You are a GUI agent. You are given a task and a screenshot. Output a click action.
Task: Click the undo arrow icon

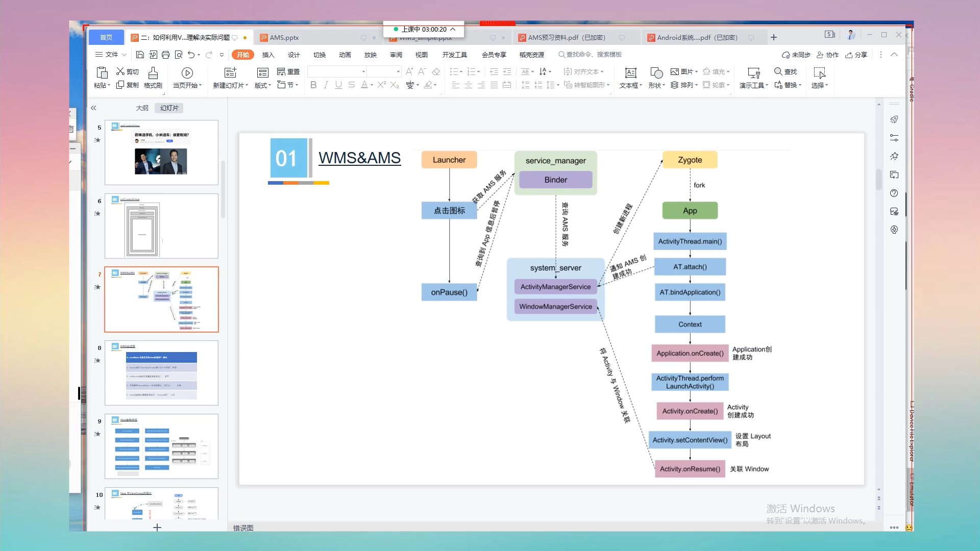191,55
